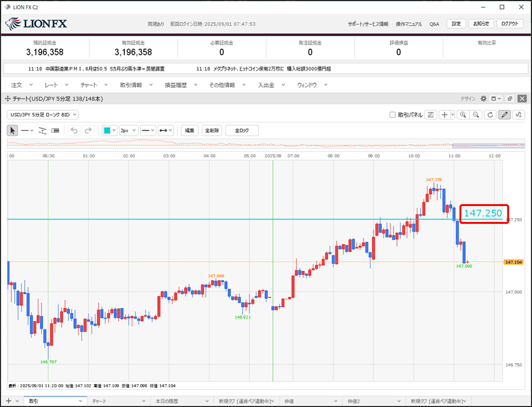Add a new tab with the plus icon

click(8, 401)
